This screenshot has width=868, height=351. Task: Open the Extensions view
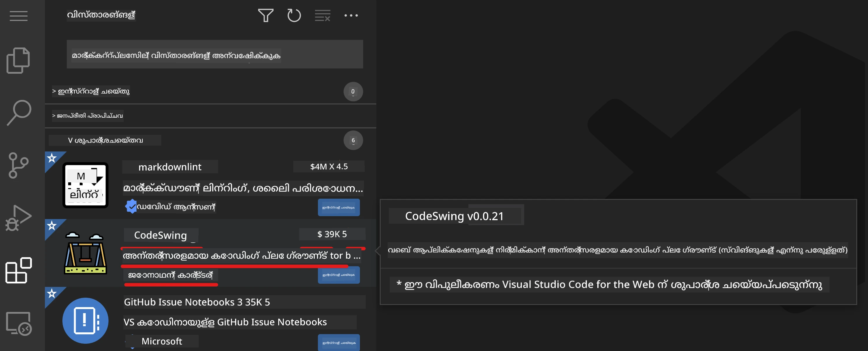coord(19,270)
